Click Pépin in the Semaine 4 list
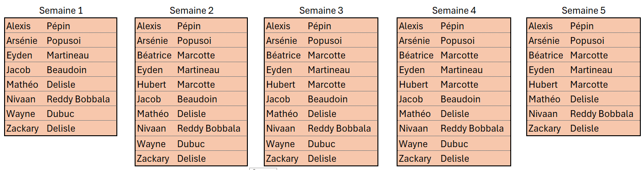 coord(452,26)
